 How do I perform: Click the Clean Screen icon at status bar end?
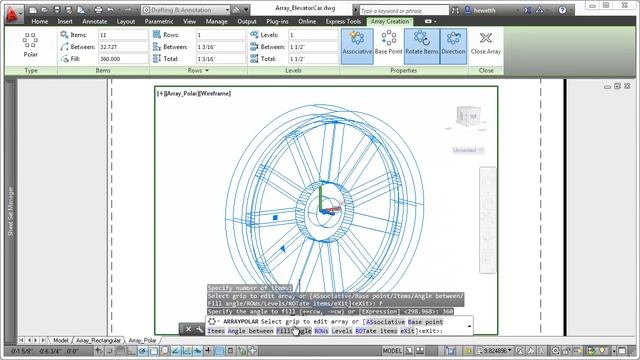(x=622, y=351)
